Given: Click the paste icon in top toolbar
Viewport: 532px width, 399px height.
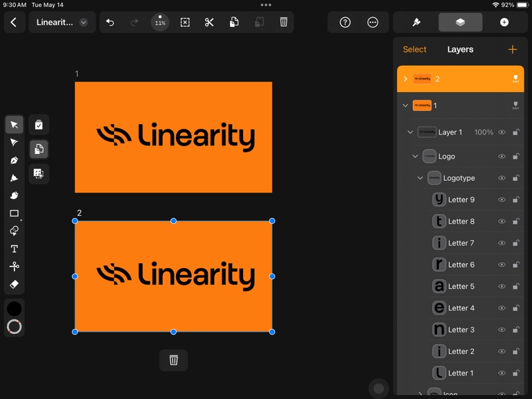Looking at the screenshot, I should pyautogui.click(x=259, y=22).
